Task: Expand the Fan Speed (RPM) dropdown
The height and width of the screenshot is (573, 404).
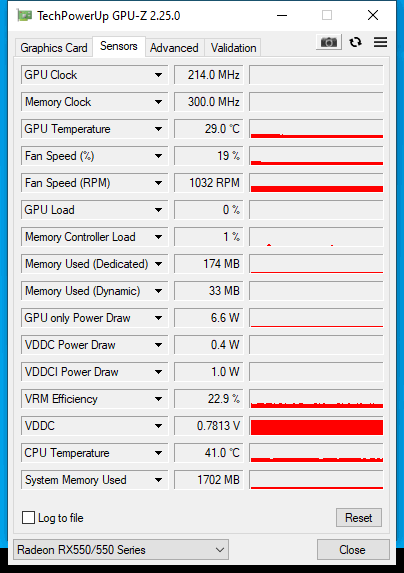Action: coord(158,183)
